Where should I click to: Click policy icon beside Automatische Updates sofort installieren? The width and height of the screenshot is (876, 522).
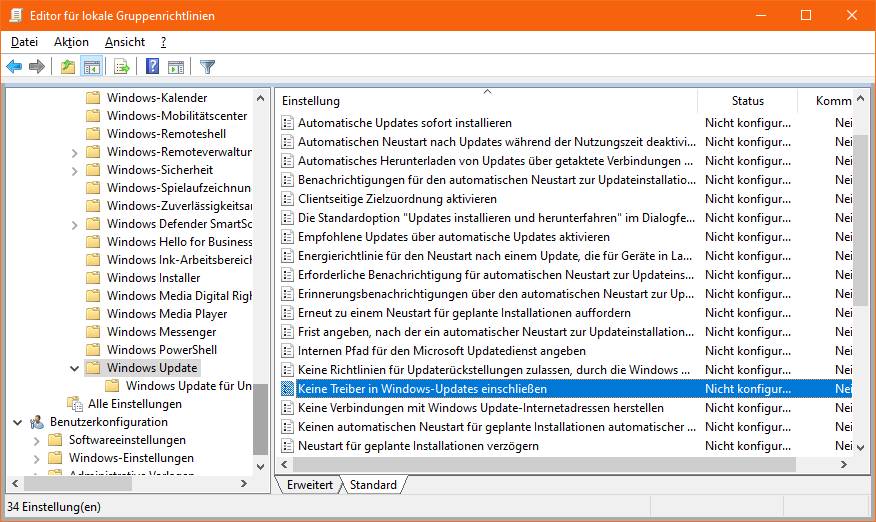tap(287, 123)
